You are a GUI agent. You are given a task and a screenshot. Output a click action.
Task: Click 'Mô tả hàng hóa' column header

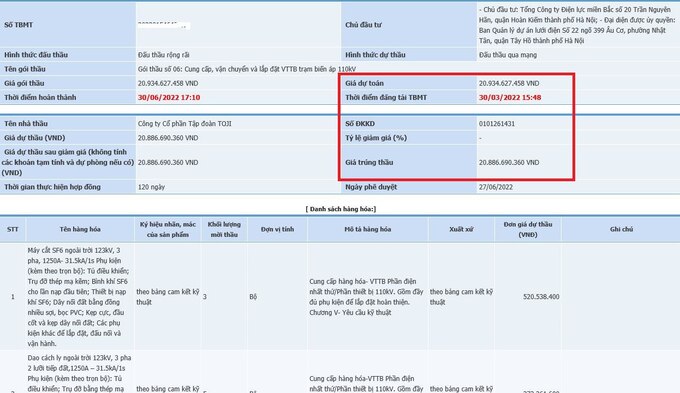[368, 229]
